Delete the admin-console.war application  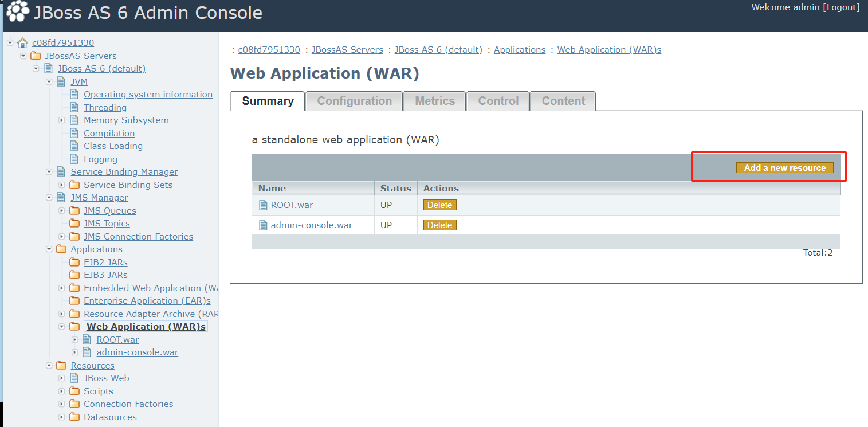pos(440,225)
